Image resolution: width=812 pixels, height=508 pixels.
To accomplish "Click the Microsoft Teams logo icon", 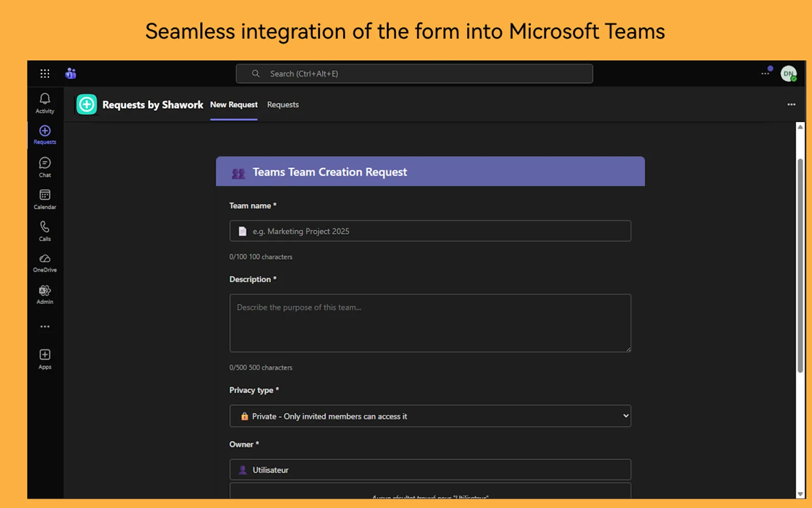I will pyautogui.click(x=71, y=74).
